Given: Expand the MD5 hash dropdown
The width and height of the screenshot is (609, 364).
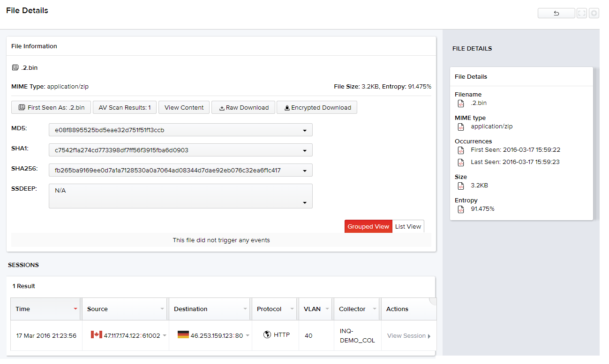Looking at the screenshot, I should pos(304,130).
